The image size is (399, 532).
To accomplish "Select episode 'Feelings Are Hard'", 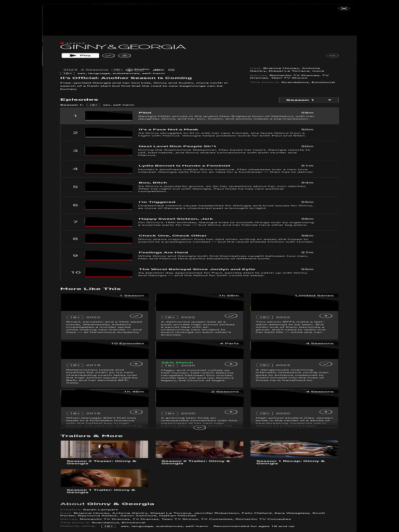I will click(199, 256).
